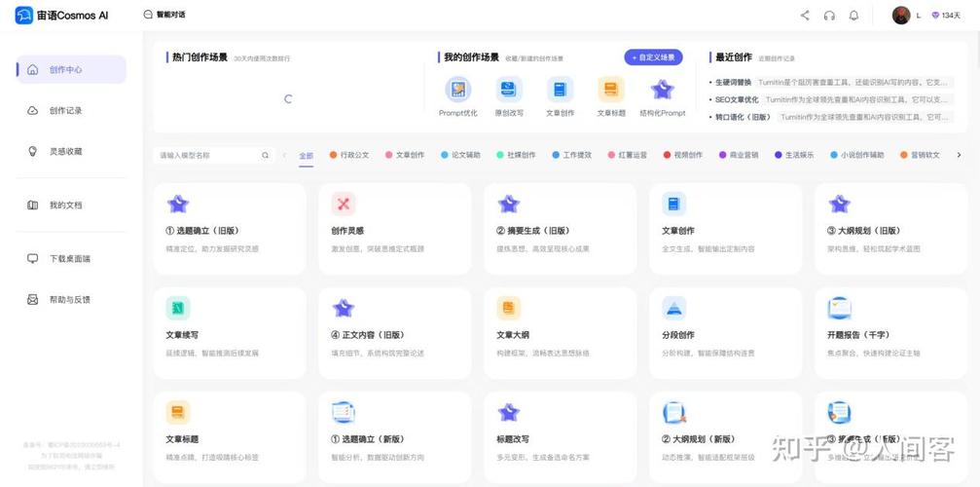Image resolution: width=980 pixels, height=487 pixels.
Task: Select the 商业营销 category tab
Action: pyautogui.click(x=739, y=155)
